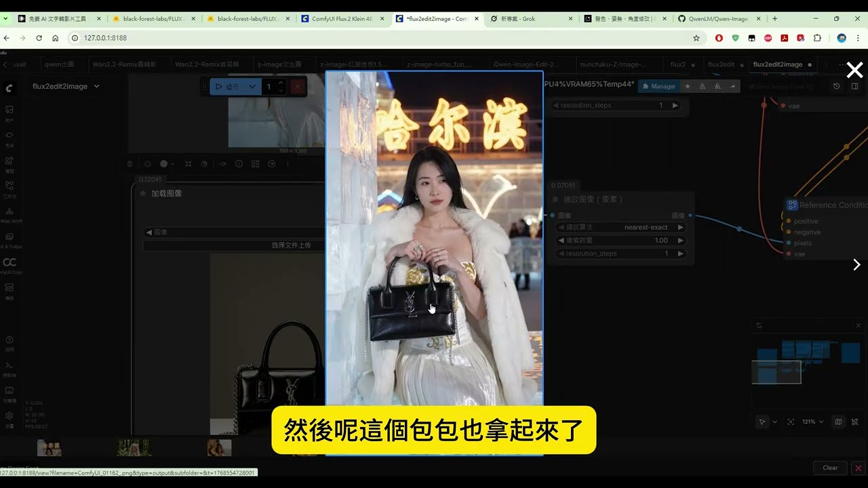Open the more options dots in node toolbox
The height and width of the screenshot is (488, 868).
pyautogui.click(x=288, y=164)
